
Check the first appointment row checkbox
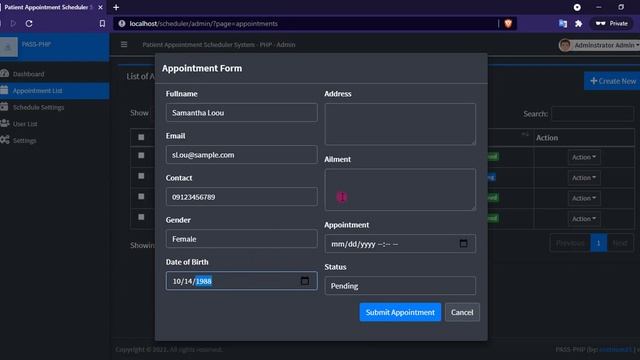click(x=141, y=156)
